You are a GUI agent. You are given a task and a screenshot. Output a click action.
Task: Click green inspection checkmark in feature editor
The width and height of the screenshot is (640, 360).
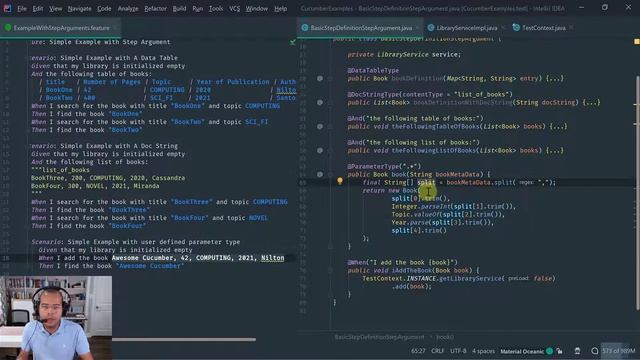(293, 42)
